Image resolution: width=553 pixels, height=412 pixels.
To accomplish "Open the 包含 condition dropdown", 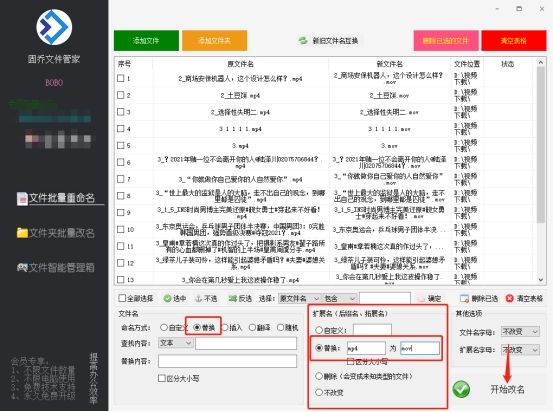I will pos(340,299).
